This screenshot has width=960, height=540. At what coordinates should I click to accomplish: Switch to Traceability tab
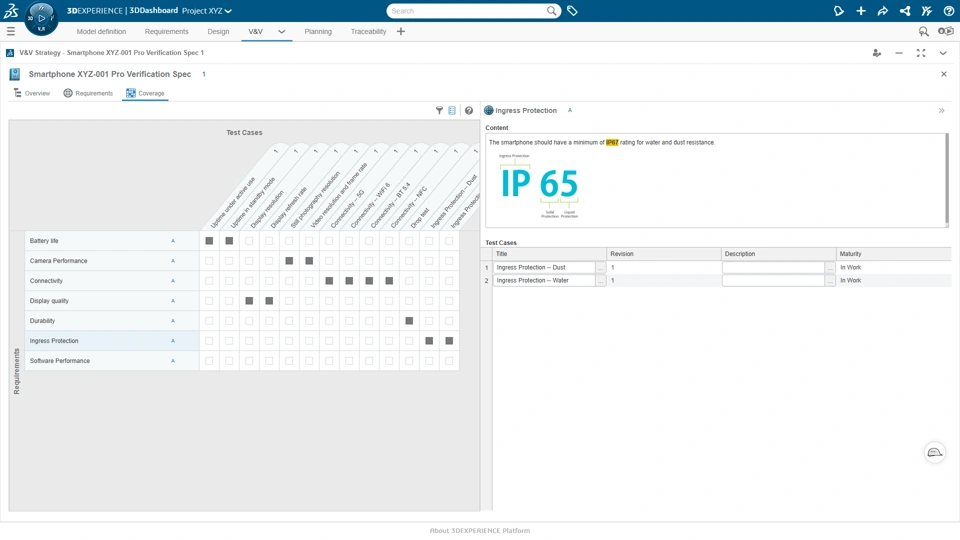[368, 31]
